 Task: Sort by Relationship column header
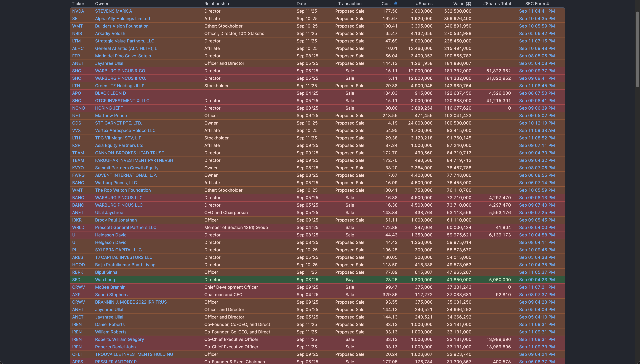pyautogui.click(x=216, y=4)
